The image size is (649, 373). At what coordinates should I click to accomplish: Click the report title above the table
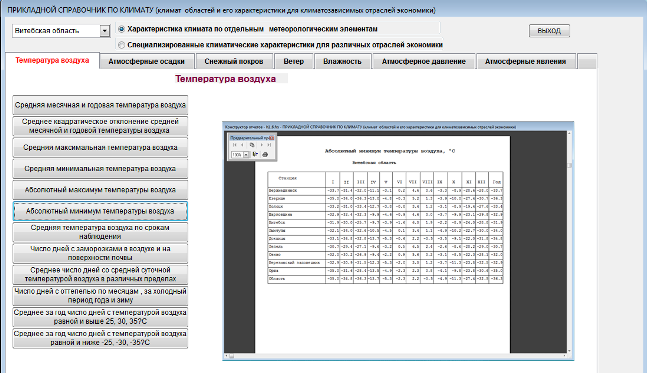(x=390, y=151)
